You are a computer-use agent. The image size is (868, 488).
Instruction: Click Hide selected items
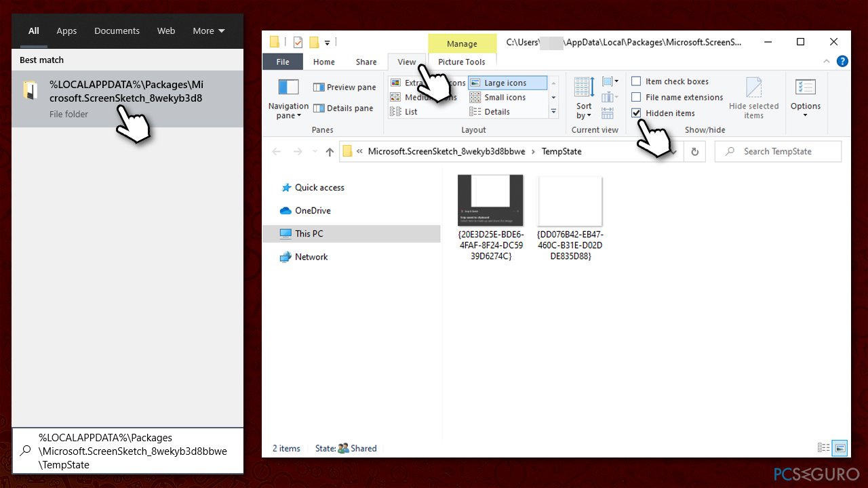(x=754, y=98)
